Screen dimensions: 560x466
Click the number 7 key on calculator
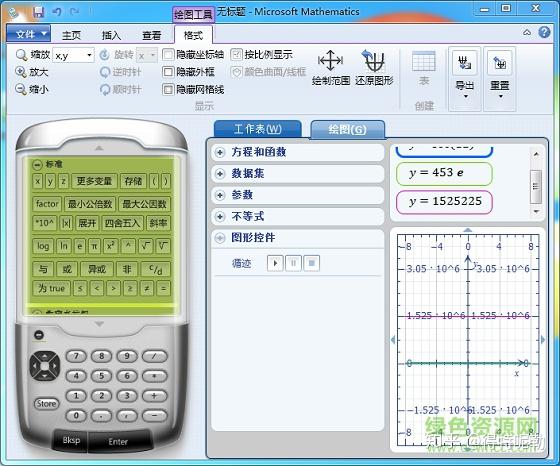pyautogui.click(x=76, y=356)
